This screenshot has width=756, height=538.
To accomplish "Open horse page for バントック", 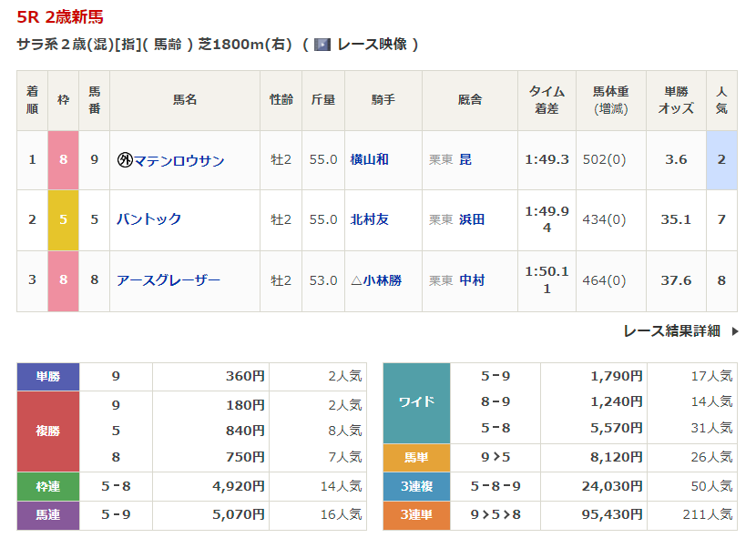I will [x=149, y=219].
